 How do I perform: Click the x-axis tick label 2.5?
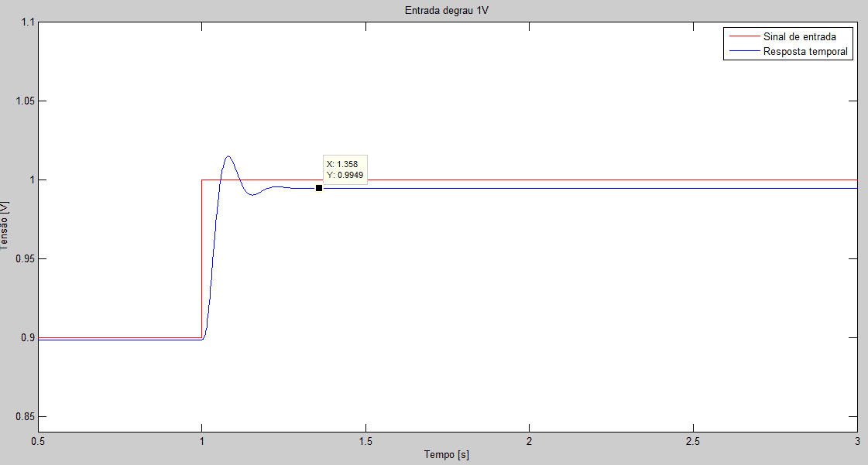[693, 440]
